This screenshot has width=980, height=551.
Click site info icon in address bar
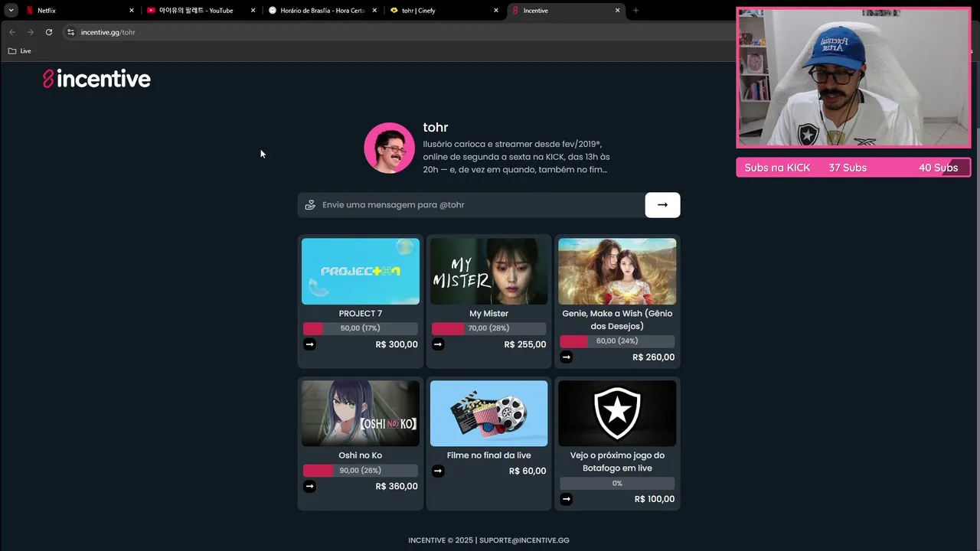tap(70, 32)
